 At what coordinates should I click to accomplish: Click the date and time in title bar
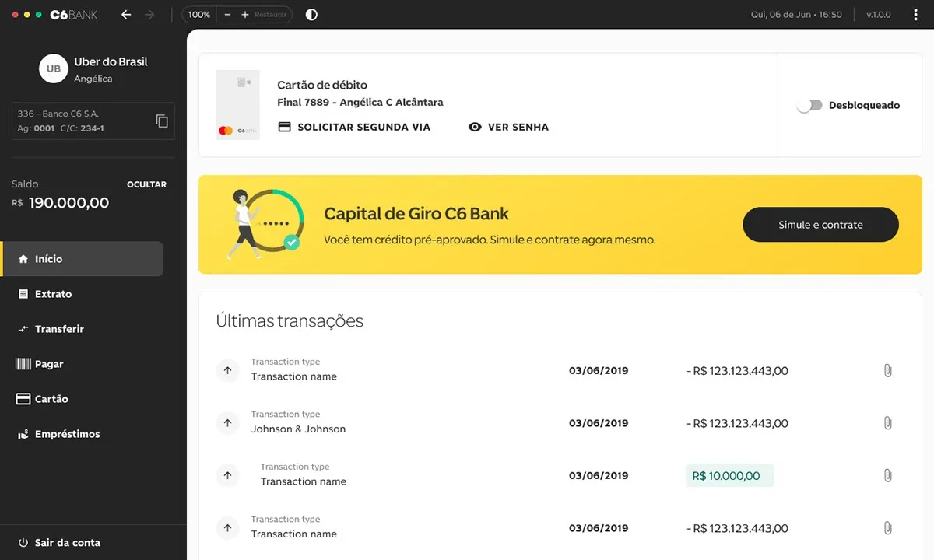coord(796,15)
